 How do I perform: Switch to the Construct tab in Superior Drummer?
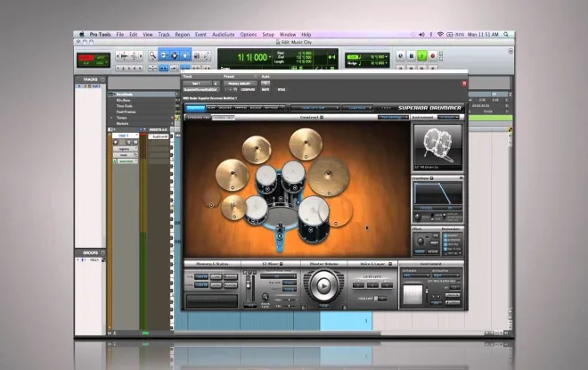tap(195, 108)
